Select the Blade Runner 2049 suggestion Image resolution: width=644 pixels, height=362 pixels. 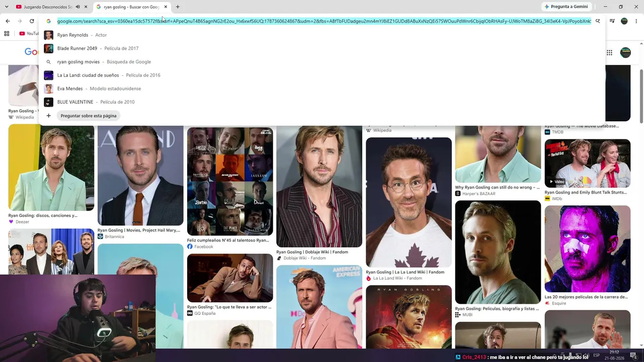tap(322, 48)
